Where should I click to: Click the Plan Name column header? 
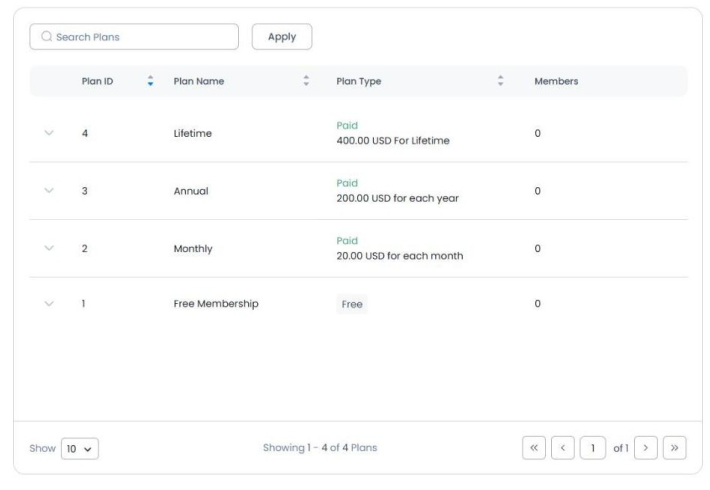pos(199,81)
